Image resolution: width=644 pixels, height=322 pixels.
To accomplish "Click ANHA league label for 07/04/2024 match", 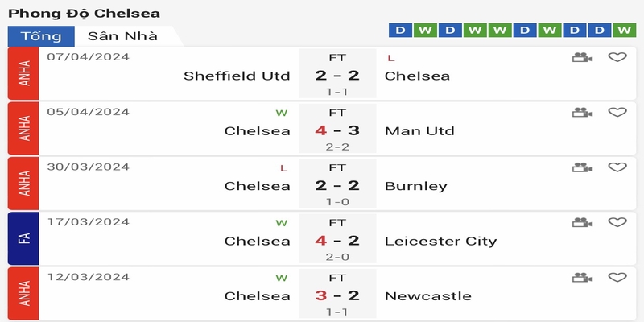I will pyautogui.click(x=23, y=73).
